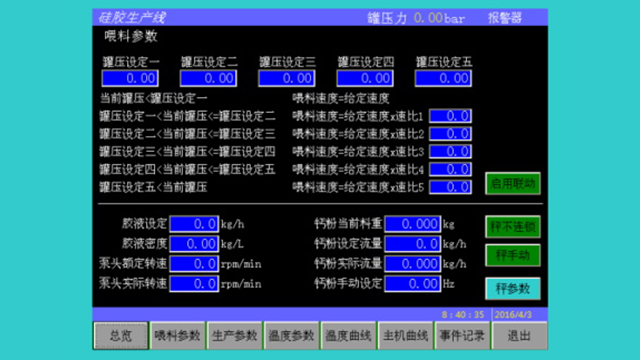Toggle the 秤手动 mode button
640x360 pixels.
click(x=513, y=256)
